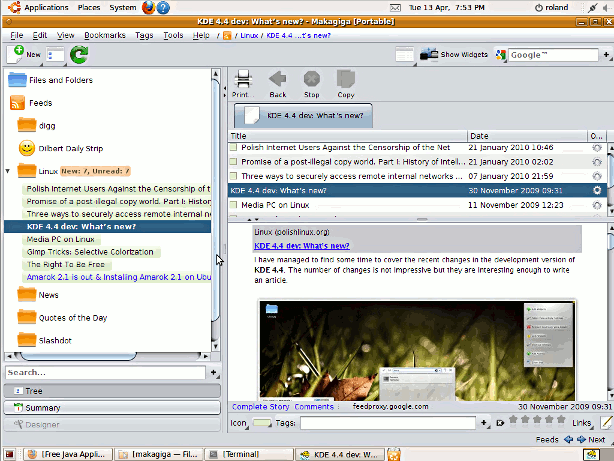Click the color swatch next to Icon

click(262, 423)
